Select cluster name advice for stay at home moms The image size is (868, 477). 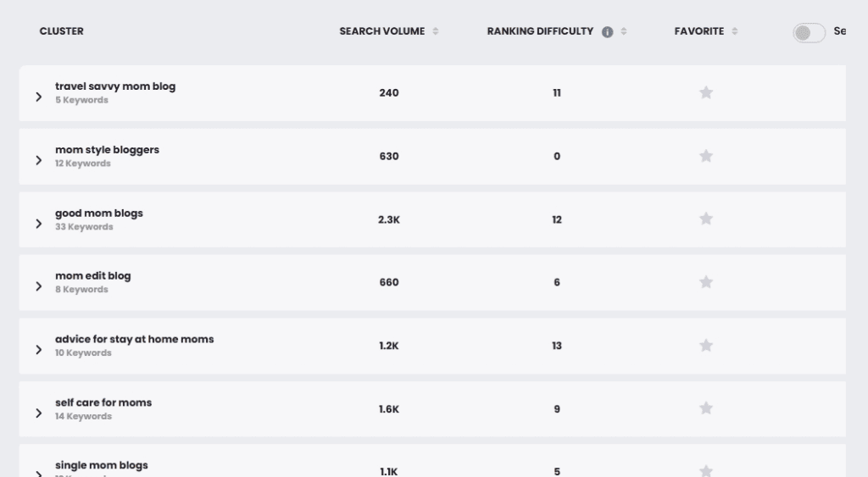(135, 339)
